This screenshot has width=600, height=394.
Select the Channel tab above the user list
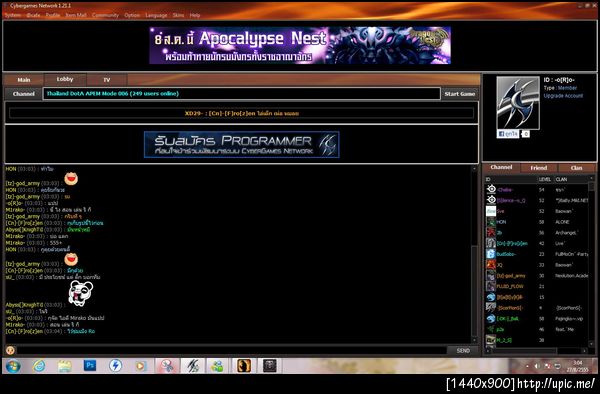501,168
